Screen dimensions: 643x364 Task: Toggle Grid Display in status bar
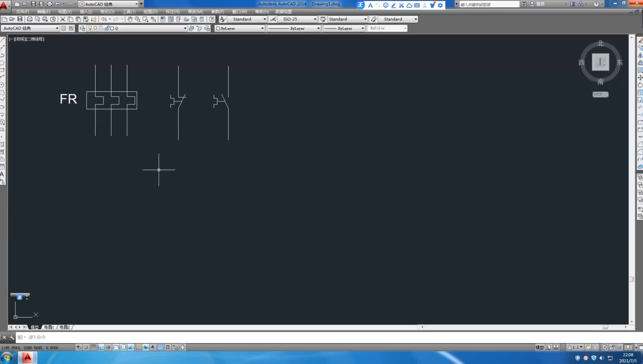tap(93, 347)
